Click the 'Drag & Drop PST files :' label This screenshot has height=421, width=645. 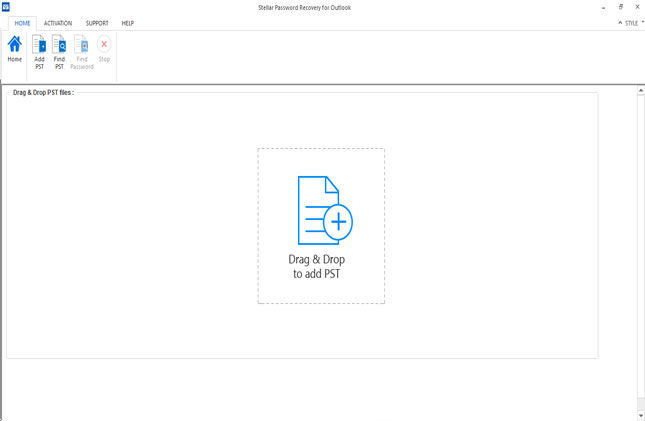[x=44, y=92]
